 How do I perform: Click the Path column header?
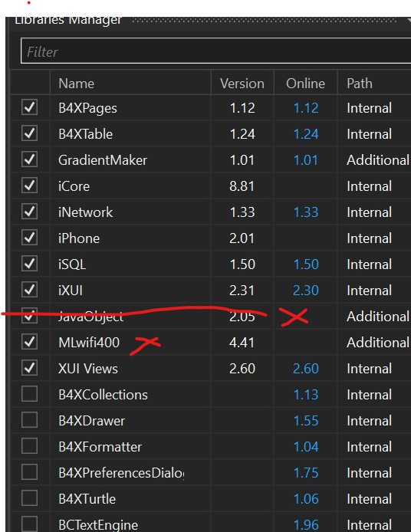(x=360, y=84)
